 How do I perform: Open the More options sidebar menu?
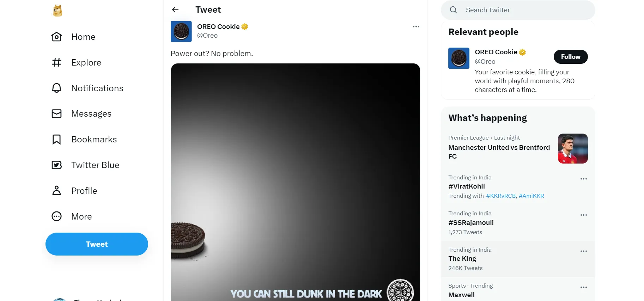coord(81,216)
